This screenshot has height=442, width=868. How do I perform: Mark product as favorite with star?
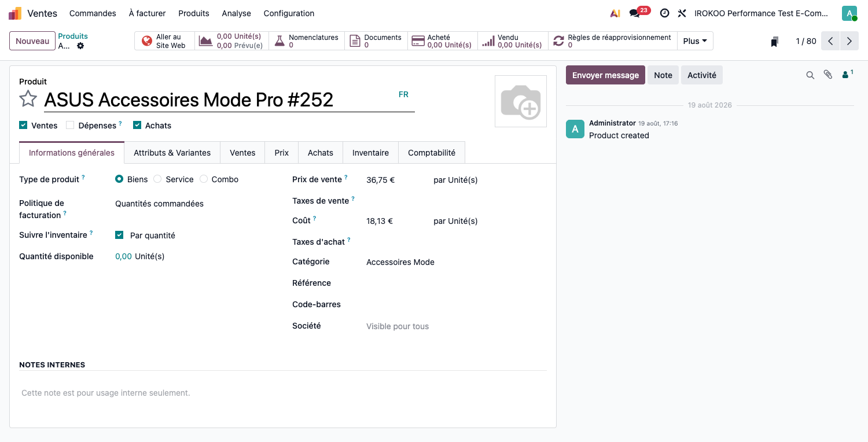coord(28,99)
